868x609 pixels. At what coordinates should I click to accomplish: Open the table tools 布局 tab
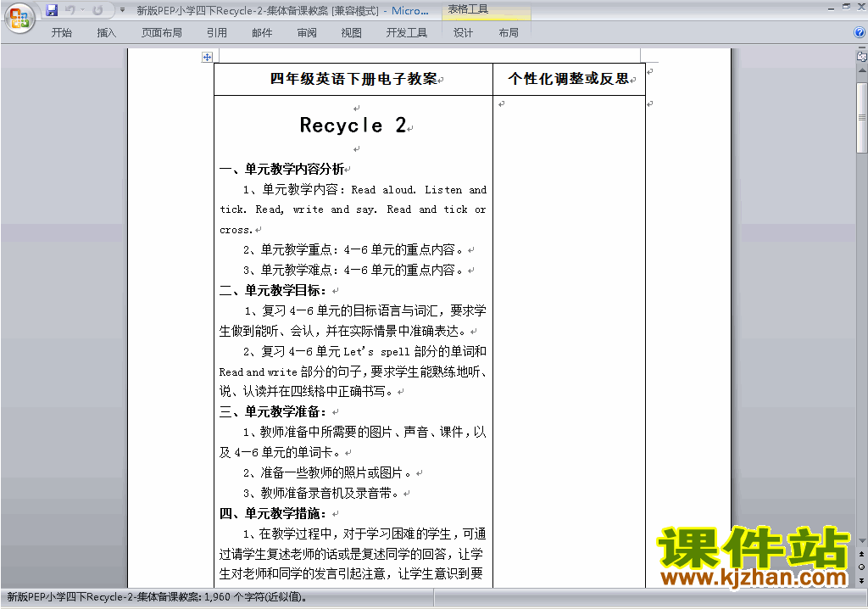coord(509,33)
